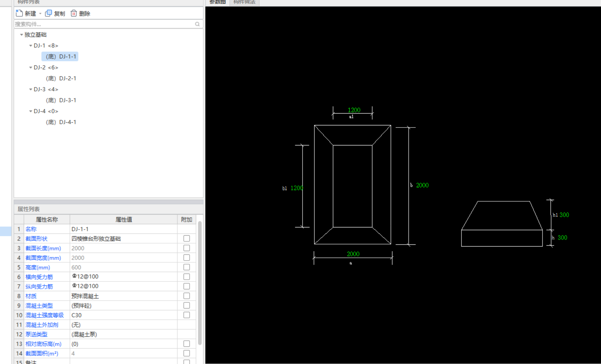Tick the 附加 checkbox for 高度
Viewport: 601px width, 364px height.
(x=187, y=267)
